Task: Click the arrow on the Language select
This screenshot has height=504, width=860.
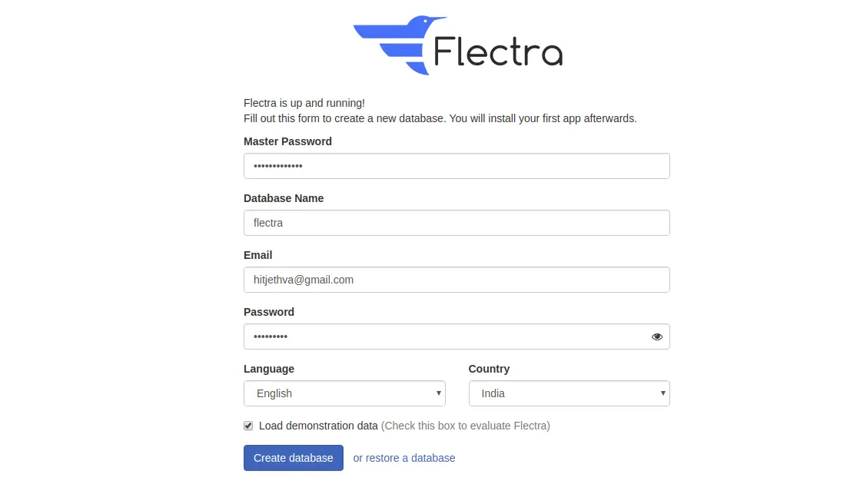Action: click(438, 393)
